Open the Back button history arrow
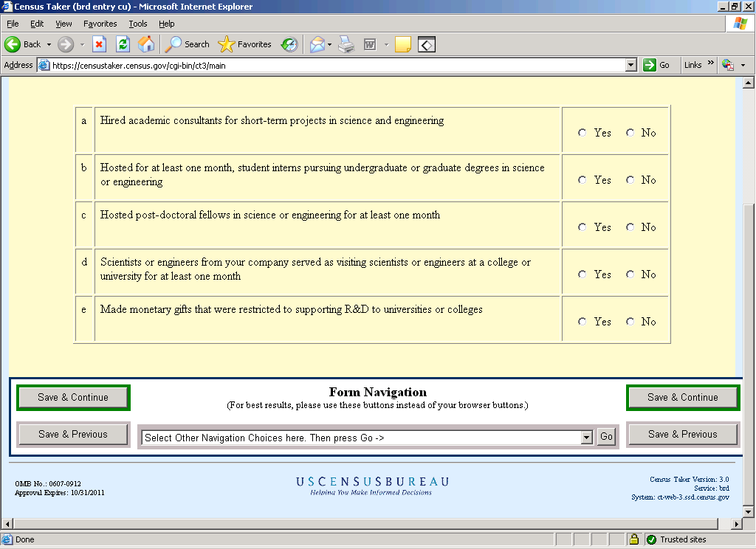Viewport: 756px width, 549px height. point(49,44)
